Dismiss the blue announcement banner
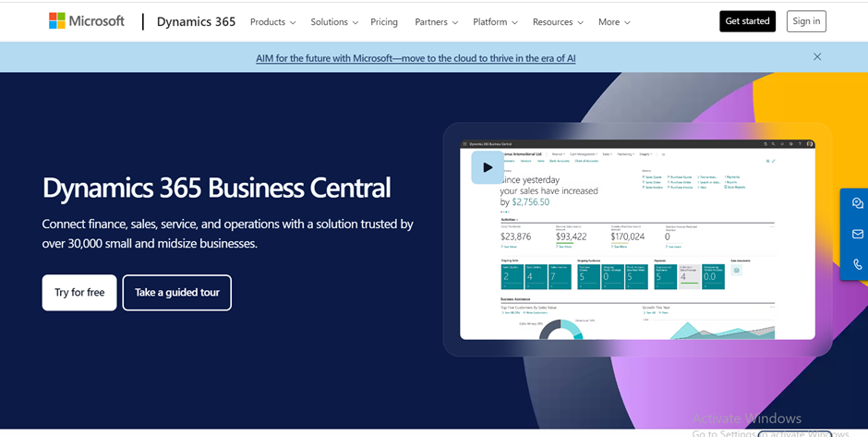Screen dimensions: 868x437 pos(817,57)
